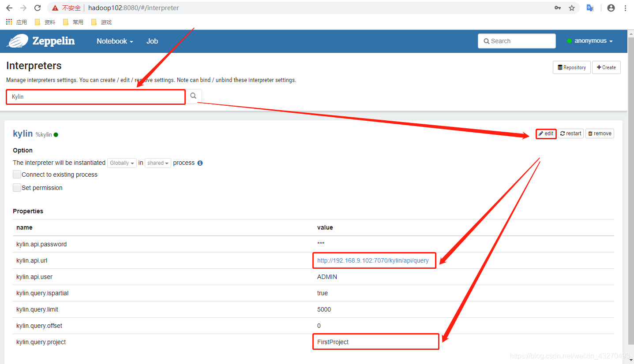The height and width of the screenshot is (364, 634).
Task: Open the Google Translate extension icon
Action: point(590,8)
